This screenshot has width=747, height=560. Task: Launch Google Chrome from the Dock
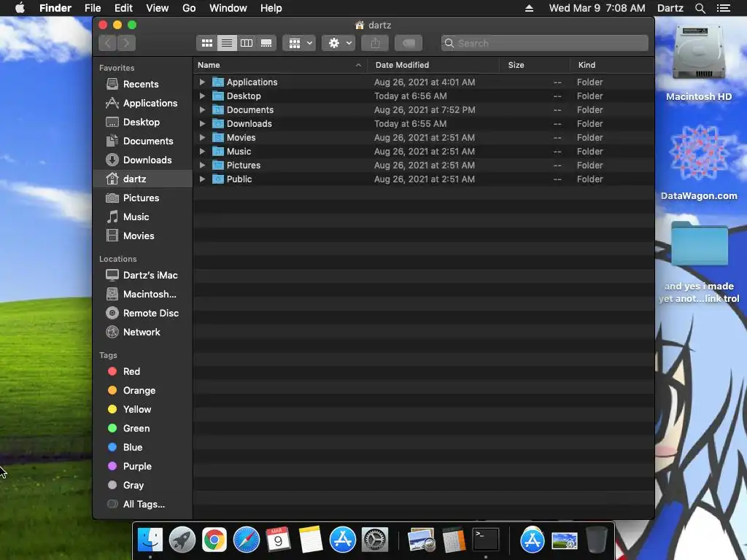tap(214, 540)
